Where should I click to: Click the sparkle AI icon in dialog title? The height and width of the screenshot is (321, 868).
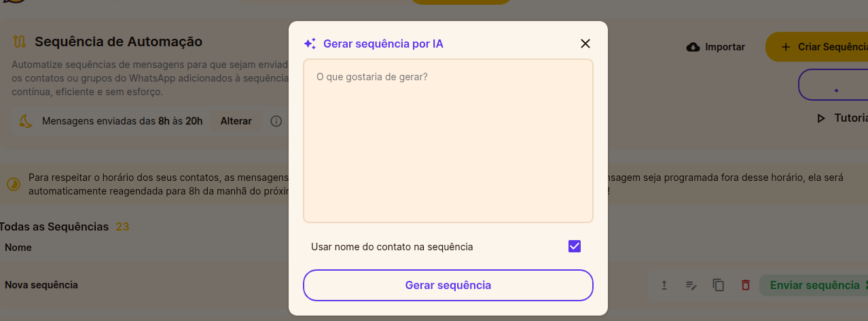(310, 44)
